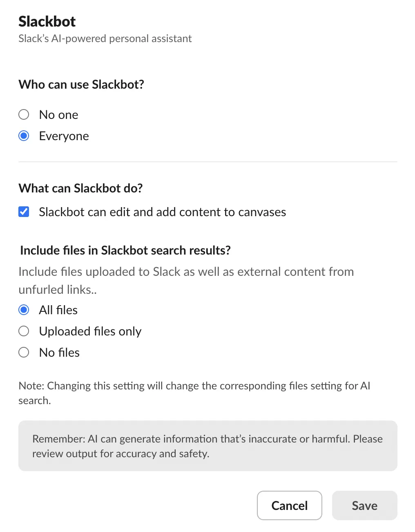Choose the "All files" radio button
415x532 pixels.
pyautogui.click(x=24, y=310)
